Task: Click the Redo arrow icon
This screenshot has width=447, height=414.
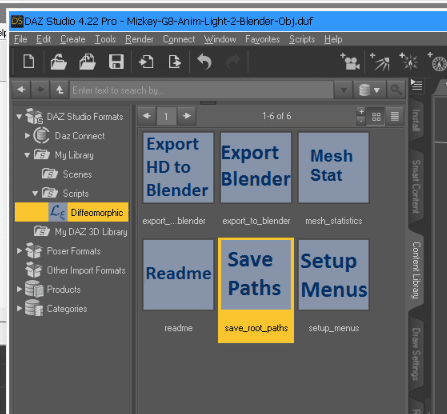Action: point(233,62)
